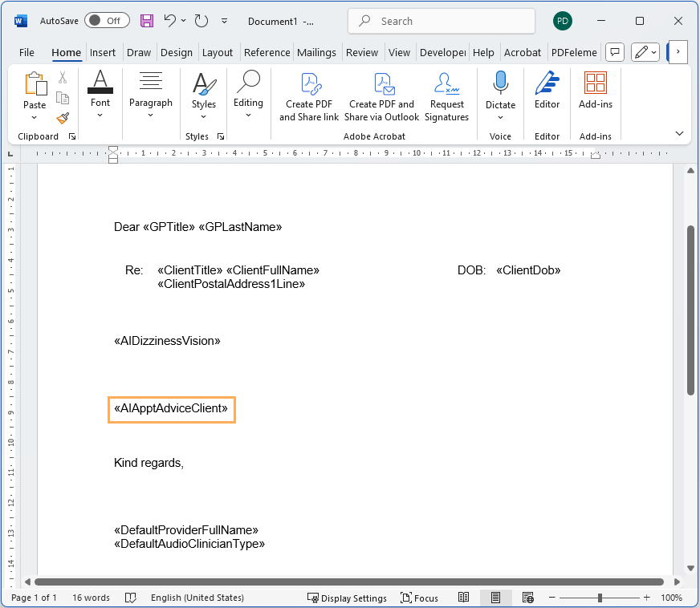Start Dictate with microphone icon
The width and height of the screenshot is (700, 608).
pos(500,83)
